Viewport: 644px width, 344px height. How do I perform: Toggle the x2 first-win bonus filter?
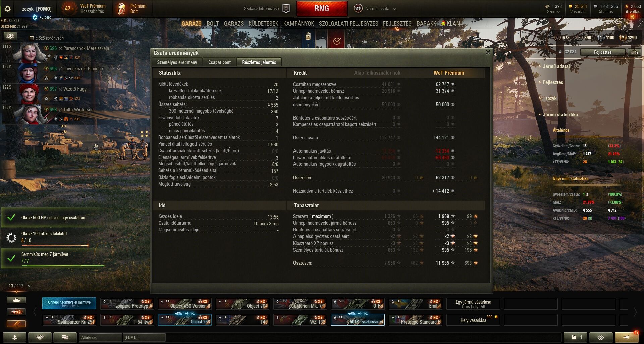click(x=16, y=312)
